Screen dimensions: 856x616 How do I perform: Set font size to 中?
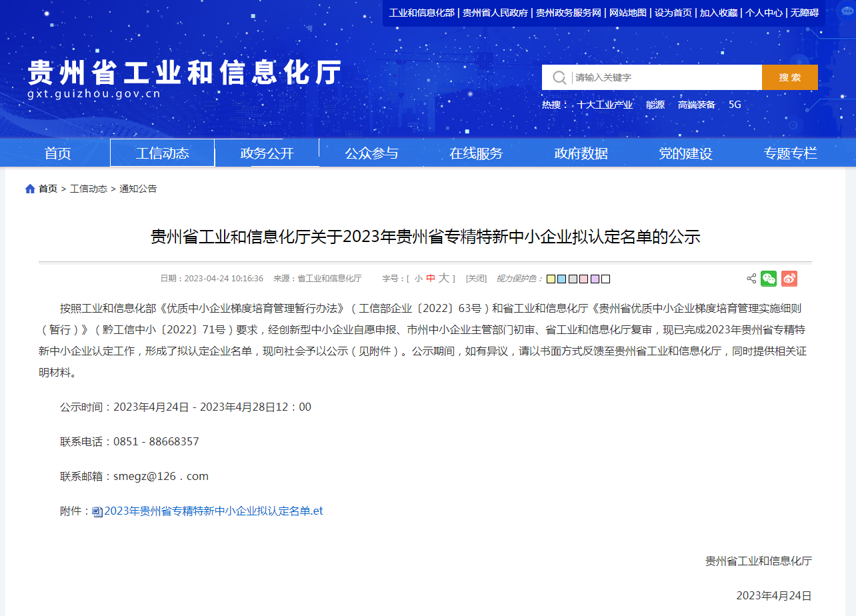[x=431, y=279]
